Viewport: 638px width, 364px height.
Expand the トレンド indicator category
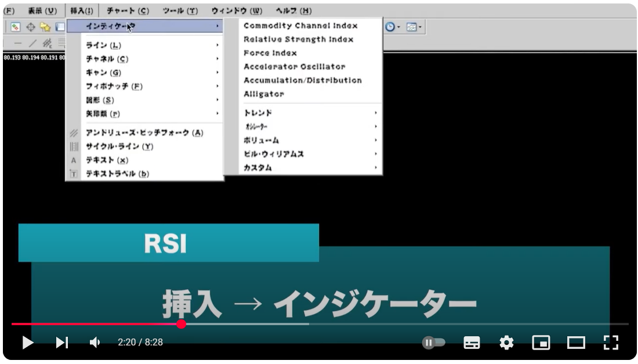[310, 113]
